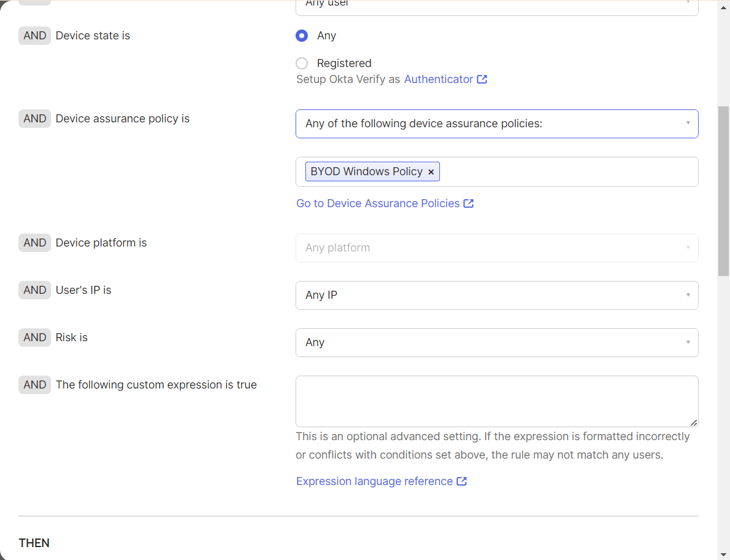Click the Risk dropdown arrow
The height and width of the screenshot is (560, 730).
(x=688, y=342)
